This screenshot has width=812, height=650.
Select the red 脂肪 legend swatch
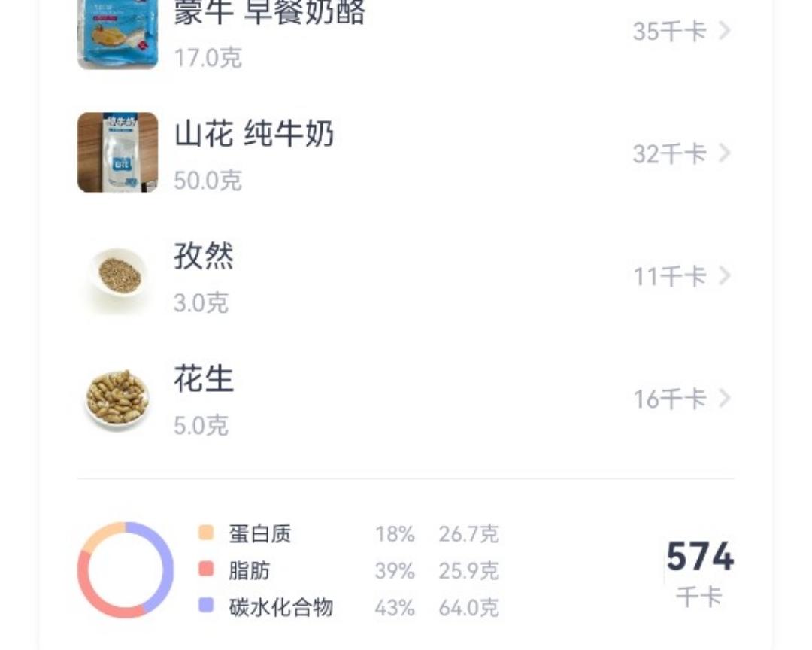pyautogui.click(x=206, y=570)
